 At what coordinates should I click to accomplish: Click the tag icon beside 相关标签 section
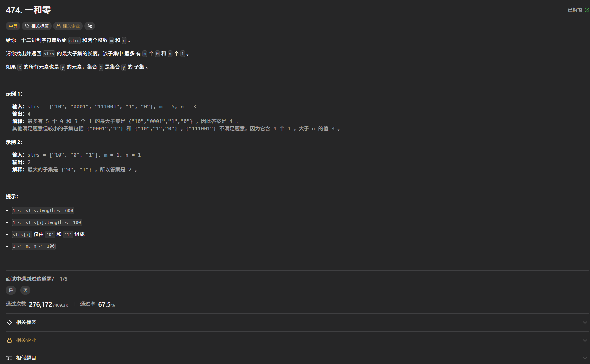9,322
